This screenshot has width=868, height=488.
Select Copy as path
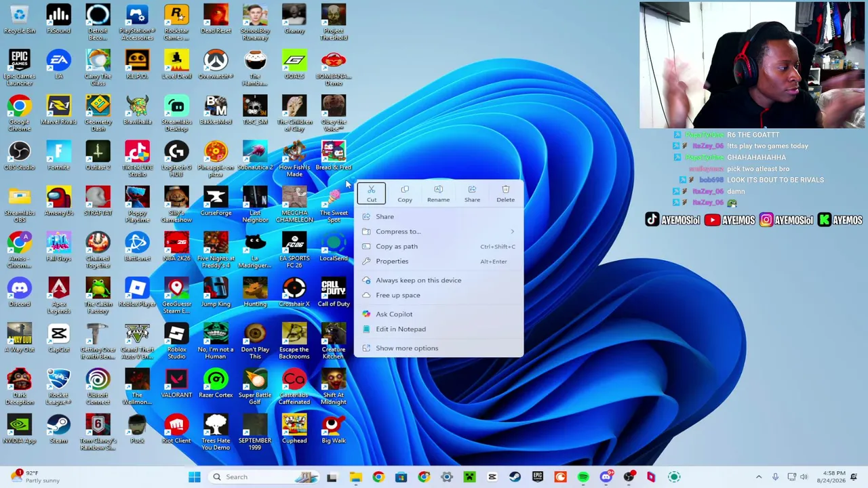coord(439,246)
